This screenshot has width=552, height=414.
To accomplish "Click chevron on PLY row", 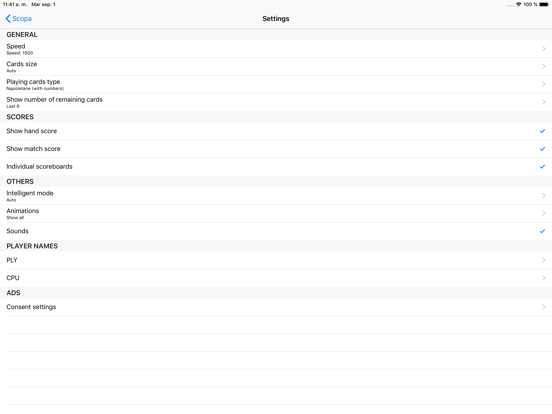I will pos(544,260).
